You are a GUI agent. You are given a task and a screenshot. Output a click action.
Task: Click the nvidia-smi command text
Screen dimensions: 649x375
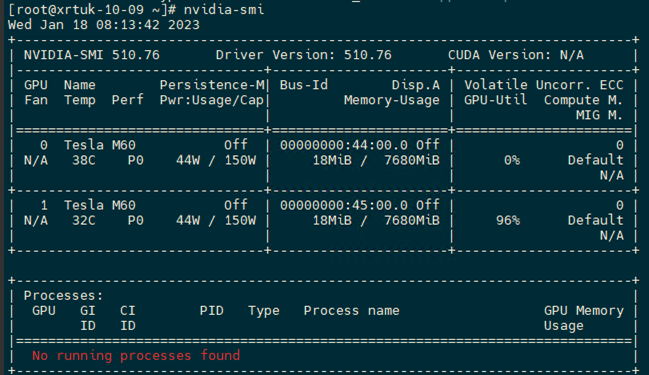click(x=224, y=9)
